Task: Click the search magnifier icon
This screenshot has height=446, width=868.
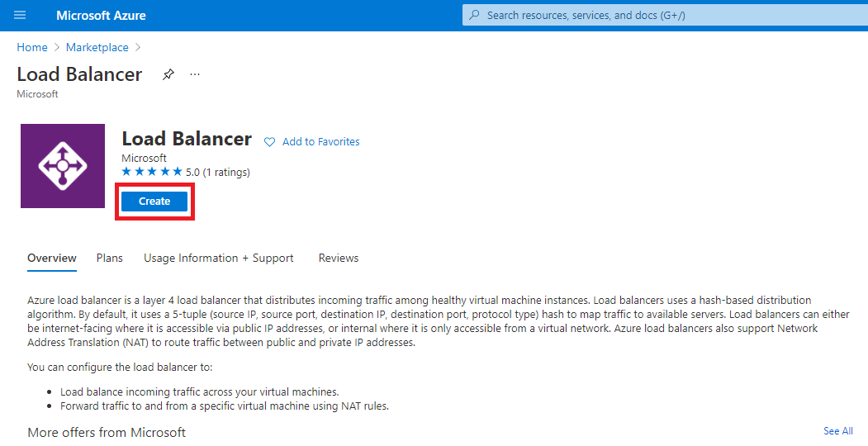Action: (474, 16)
